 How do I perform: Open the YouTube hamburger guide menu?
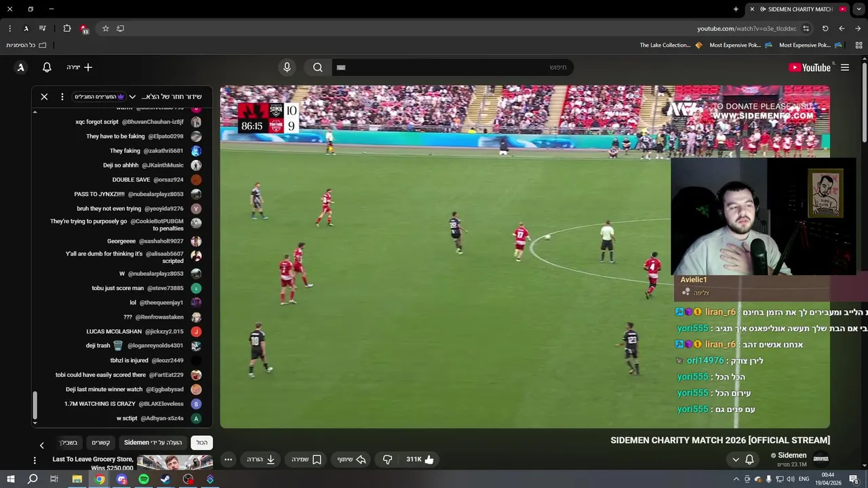845,67
